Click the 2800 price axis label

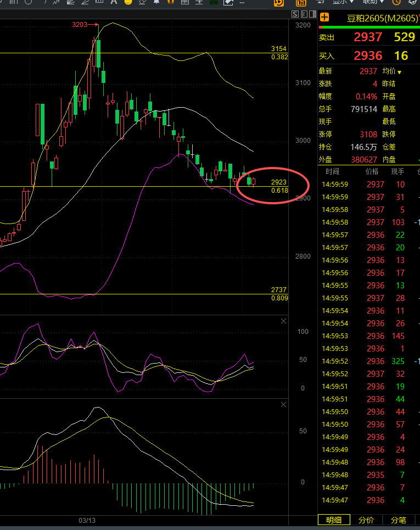[x=303, y=256]
